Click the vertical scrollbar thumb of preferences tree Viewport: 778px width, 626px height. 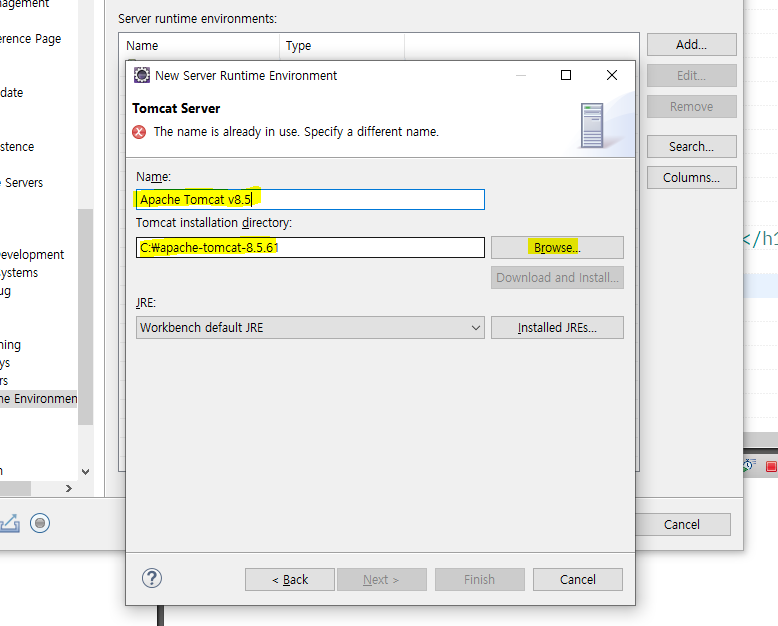pyautogui.click(x=85, y=316)
